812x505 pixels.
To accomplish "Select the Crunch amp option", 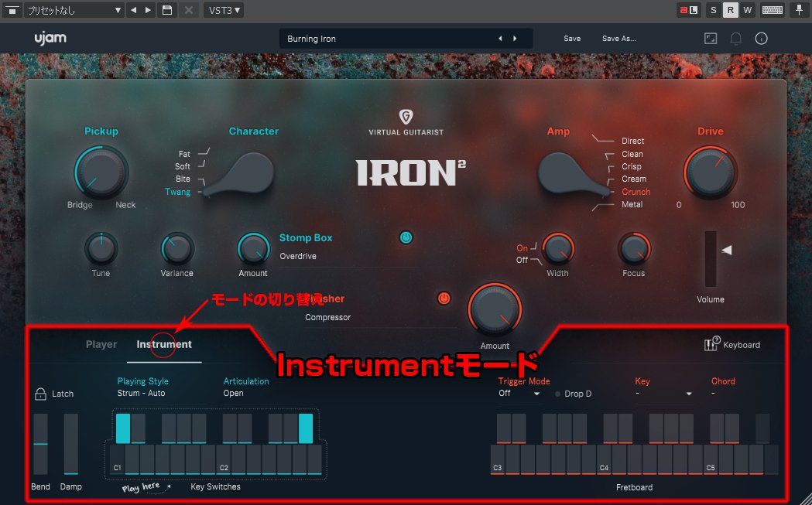I will point(636,192).
